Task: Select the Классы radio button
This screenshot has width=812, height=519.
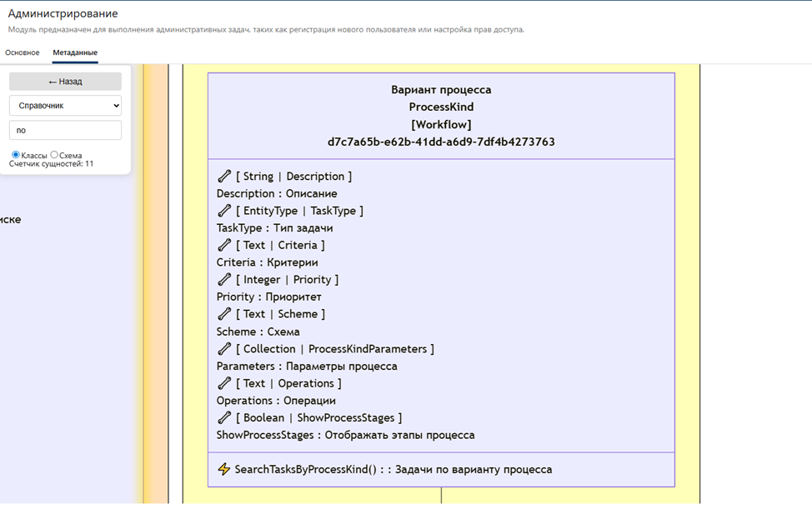Action: coord(16,155)
